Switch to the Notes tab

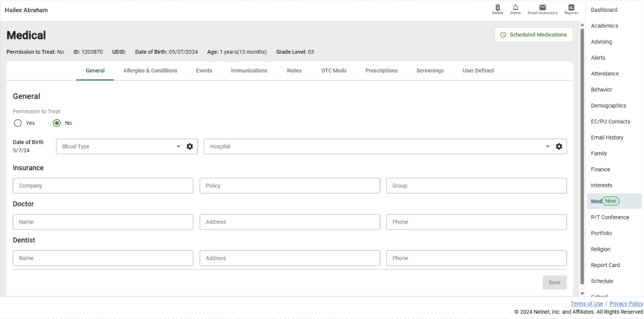click(294, 71)
